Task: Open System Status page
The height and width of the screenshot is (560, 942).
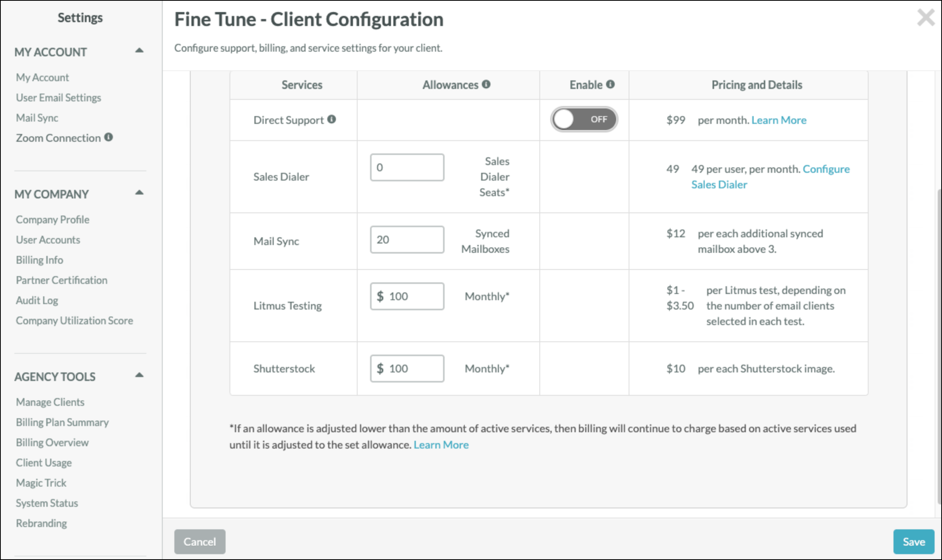Action: 47,503
